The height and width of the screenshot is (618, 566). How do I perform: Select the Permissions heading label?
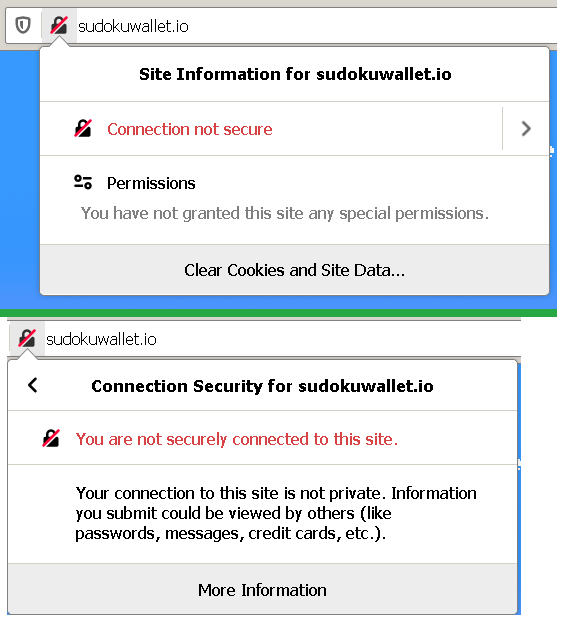tap(151, 183)
